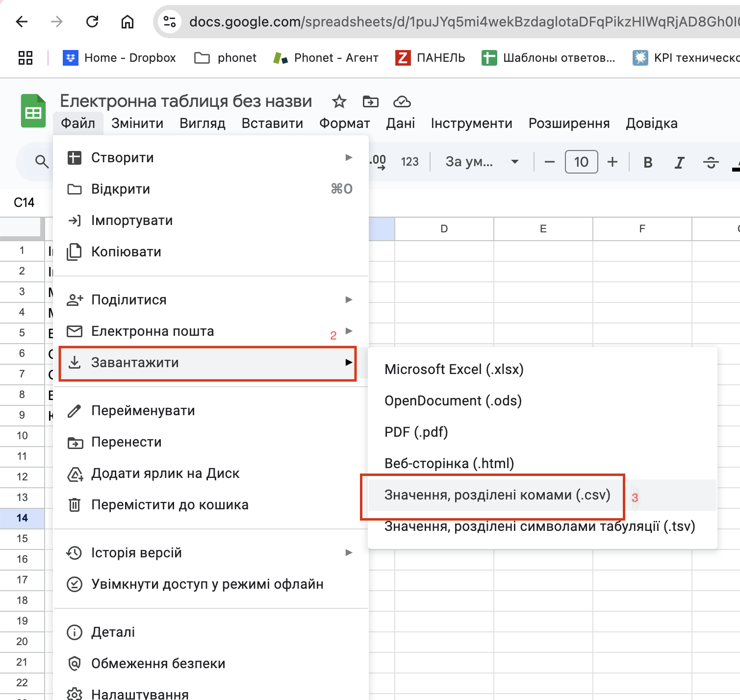Choose Додати ярлик на Диск
Viewport: 740px width, 700px height.
tap(210, 473)
